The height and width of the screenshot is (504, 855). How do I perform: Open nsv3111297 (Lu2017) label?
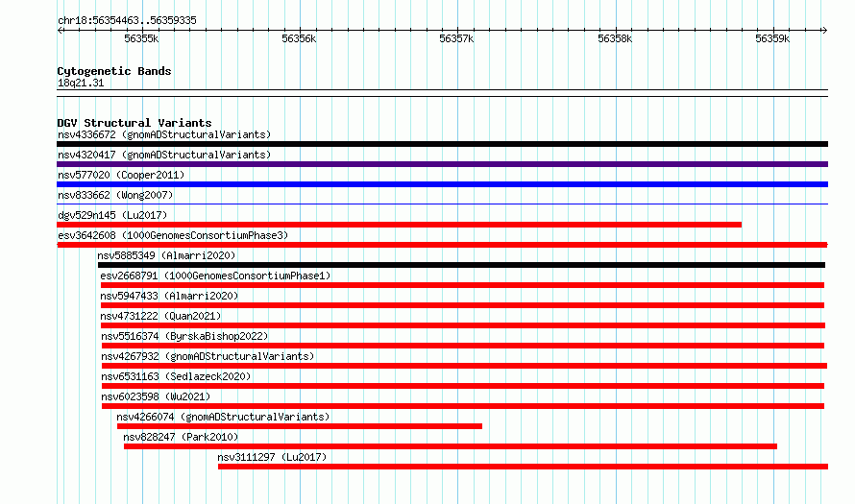(272, 457)
